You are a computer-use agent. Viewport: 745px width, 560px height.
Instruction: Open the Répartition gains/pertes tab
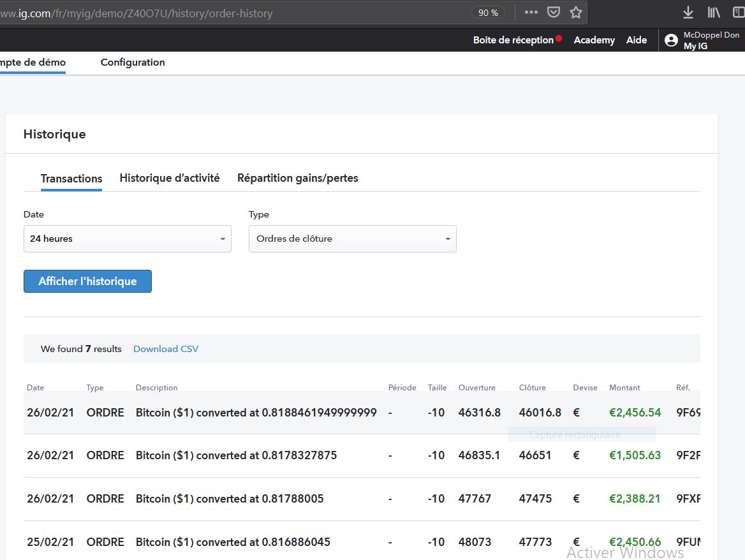point(297,178)
